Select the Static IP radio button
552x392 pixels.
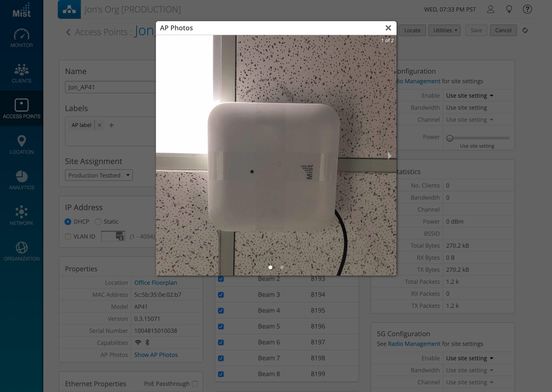98,221
